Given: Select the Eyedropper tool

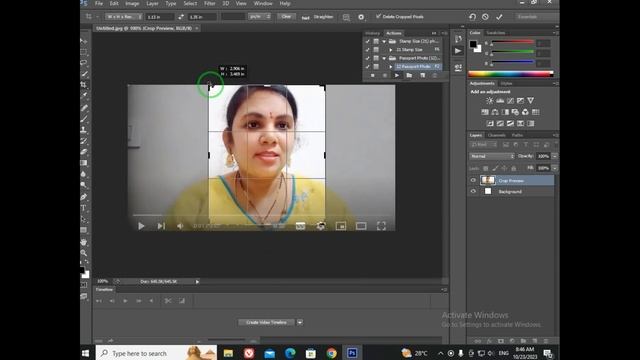Looking at the screenshot, I should 84,95.
